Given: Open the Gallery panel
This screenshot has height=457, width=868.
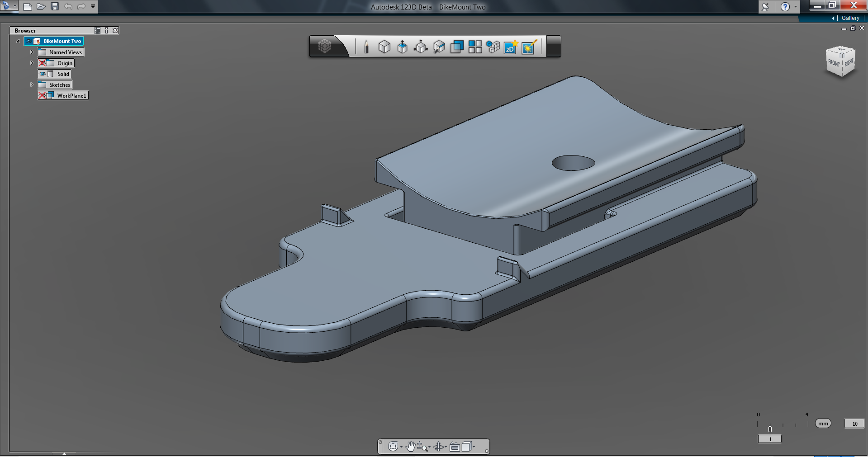Looking at the screenshot, I should 850,18.
